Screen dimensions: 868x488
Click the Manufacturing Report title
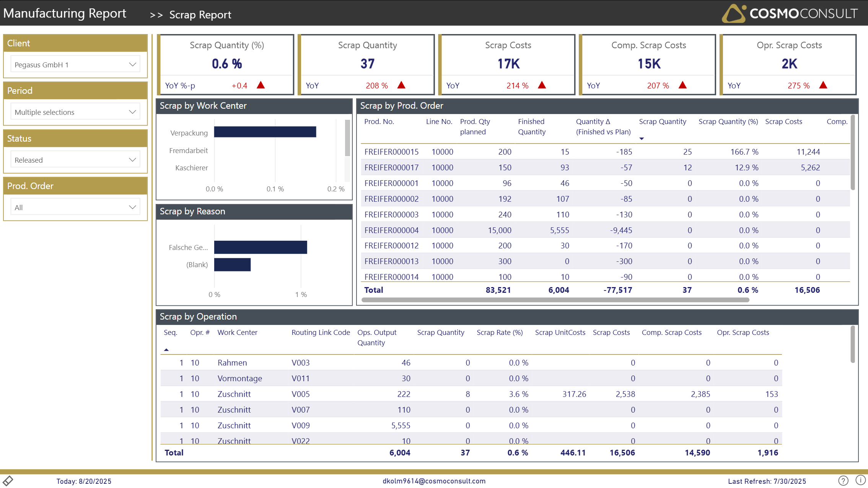click(x=65, y=13)
